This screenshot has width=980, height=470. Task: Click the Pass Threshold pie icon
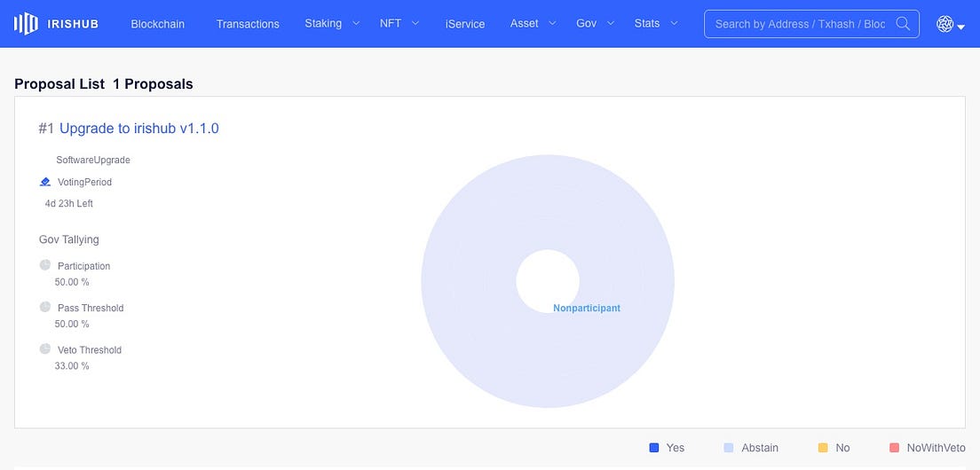coord(45,307)
